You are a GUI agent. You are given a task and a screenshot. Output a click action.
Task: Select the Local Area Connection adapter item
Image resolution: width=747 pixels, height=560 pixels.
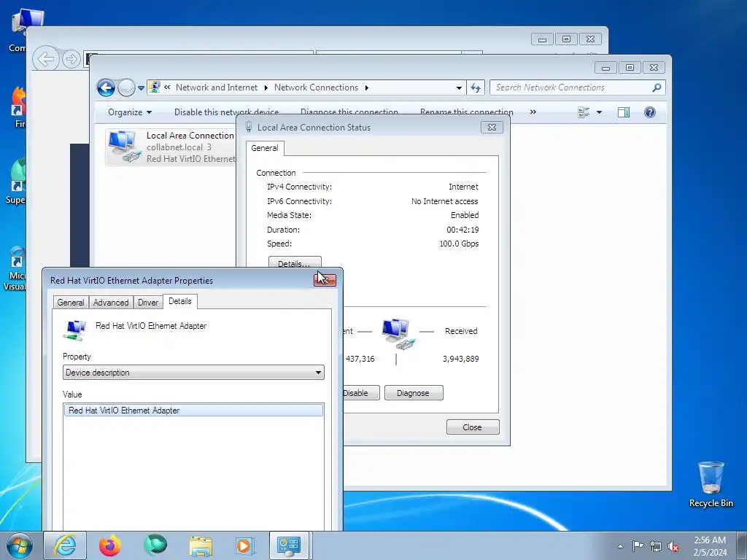(171, 147)
